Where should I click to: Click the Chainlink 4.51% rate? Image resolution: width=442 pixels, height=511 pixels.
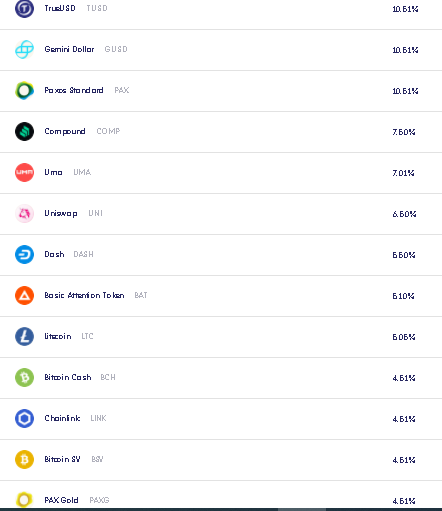click(x=404, y=419)
